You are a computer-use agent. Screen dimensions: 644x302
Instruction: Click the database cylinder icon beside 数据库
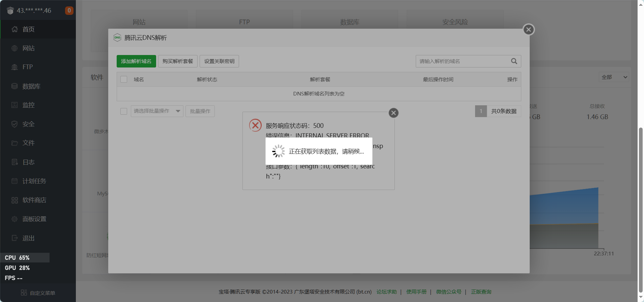coord(14,86)
